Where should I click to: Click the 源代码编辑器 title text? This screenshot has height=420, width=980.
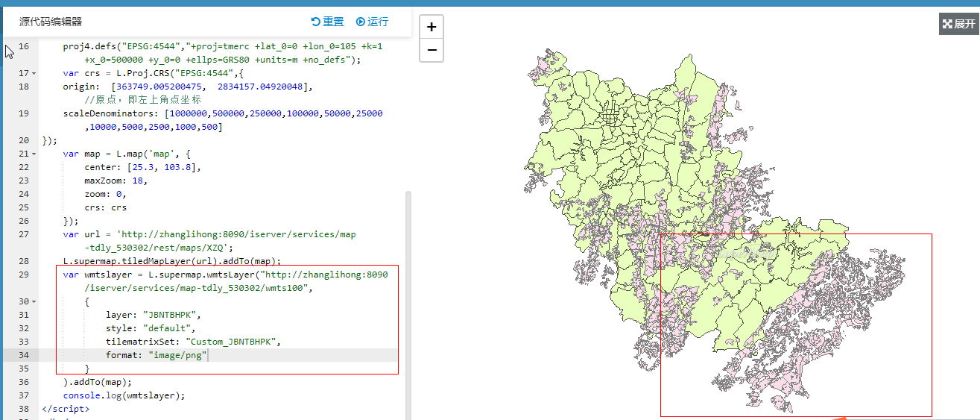point(51,22)
